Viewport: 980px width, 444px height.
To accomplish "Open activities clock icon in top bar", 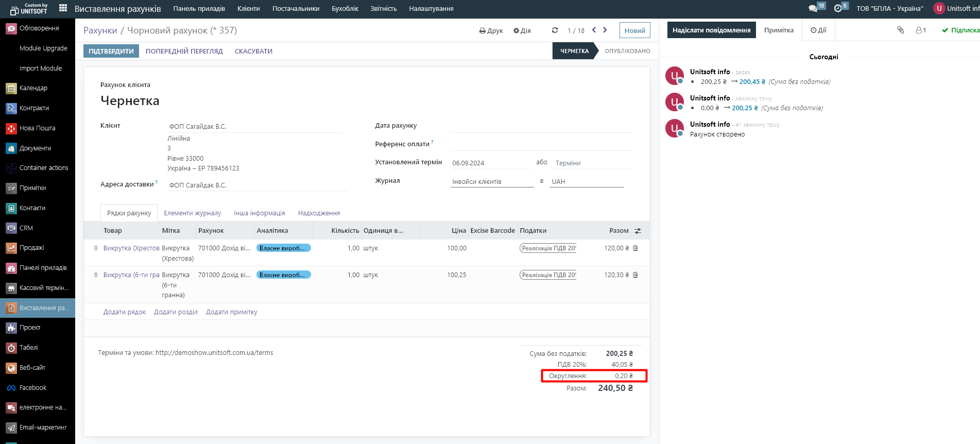I will (838, 8).
